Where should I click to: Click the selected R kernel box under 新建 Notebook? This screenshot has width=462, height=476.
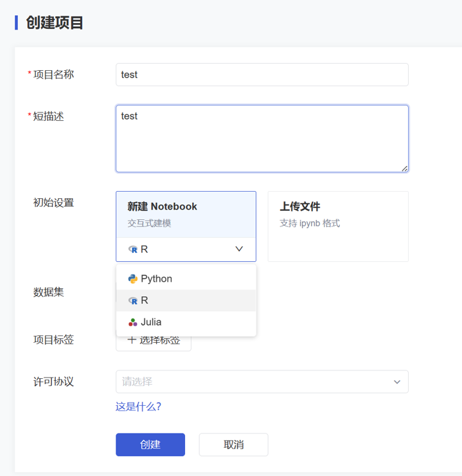click(x=186, y=249)
